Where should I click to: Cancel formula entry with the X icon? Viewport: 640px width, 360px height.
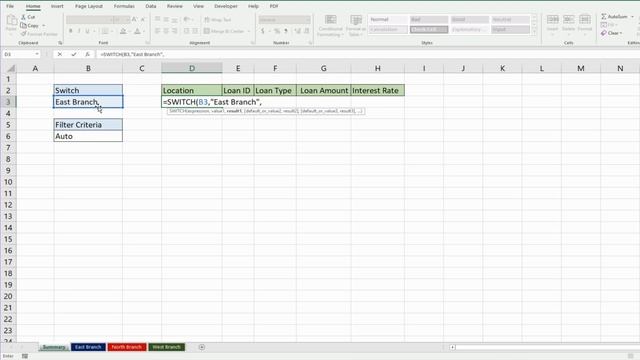[x=60, y=54]
